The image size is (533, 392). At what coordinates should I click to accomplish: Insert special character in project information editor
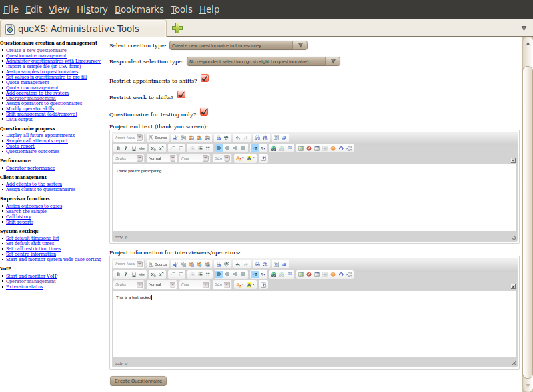[340, 274]
